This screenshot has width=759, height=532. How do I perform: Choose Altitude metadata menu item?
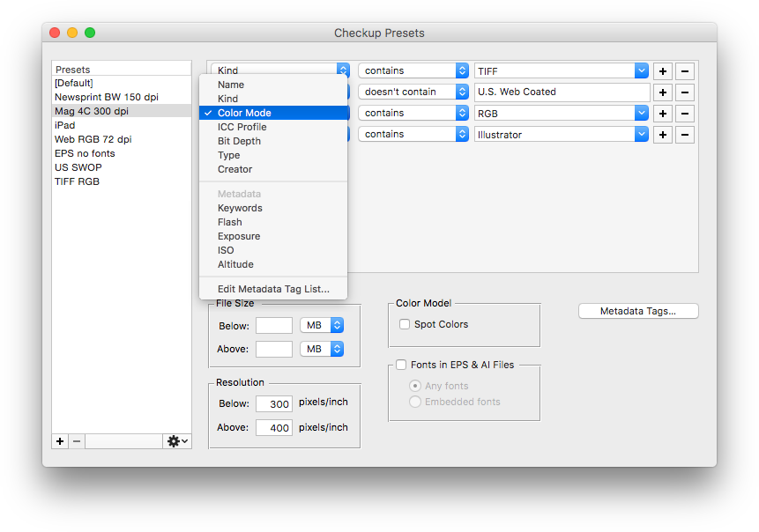(x=273, y=264)
